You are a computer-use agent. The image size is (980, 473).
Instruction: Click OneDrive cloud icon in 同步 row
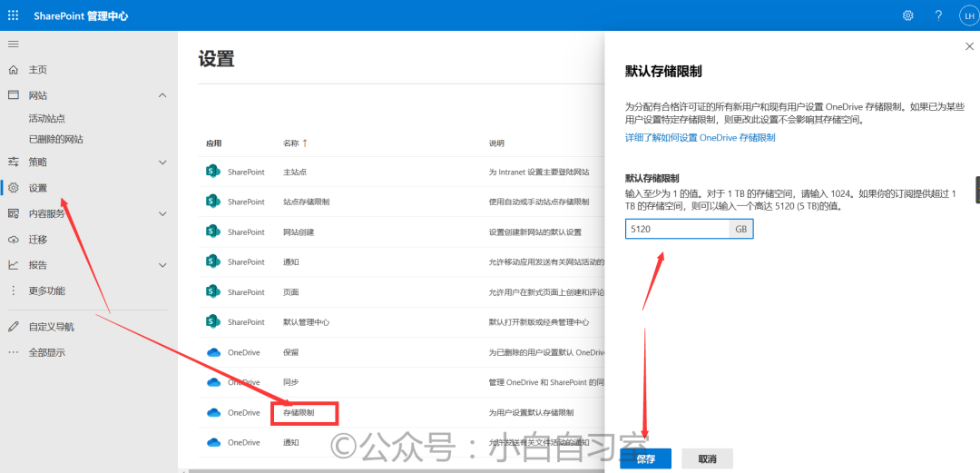[x=214, y=382]
